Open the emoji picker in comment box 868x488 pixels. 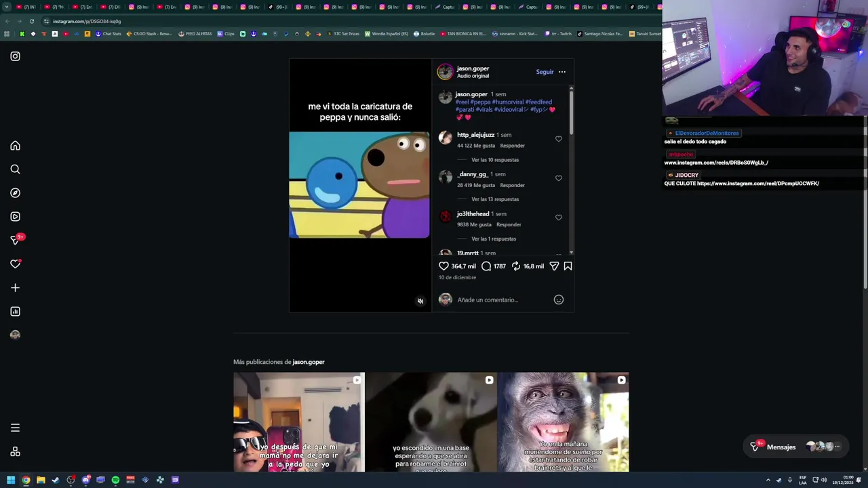pos(559,300)
